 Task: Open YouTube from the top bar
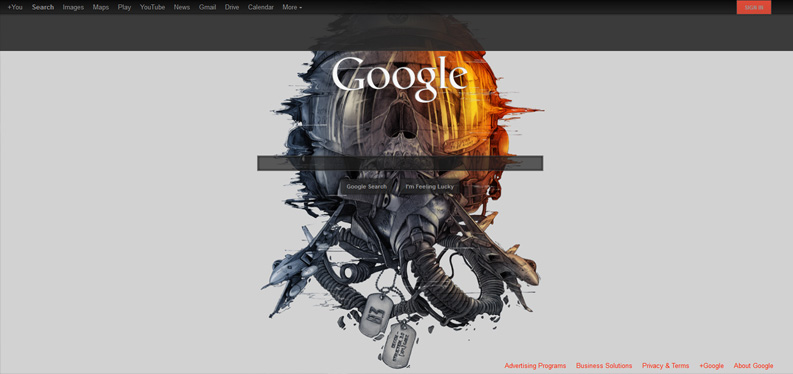tap(153, 7)
